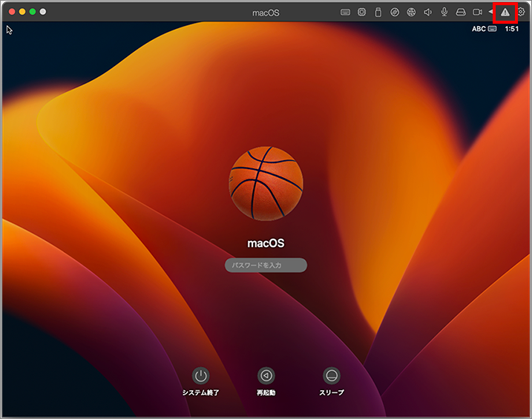Click the gray fourth window control button
Image resolution: width=532 pixels, height=419 pixels.
click(43, 12)
